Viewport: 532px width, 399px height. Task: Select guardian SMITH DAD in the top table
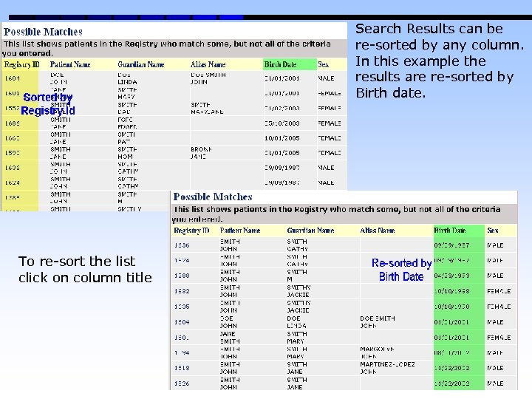click(x=127, y=108)
